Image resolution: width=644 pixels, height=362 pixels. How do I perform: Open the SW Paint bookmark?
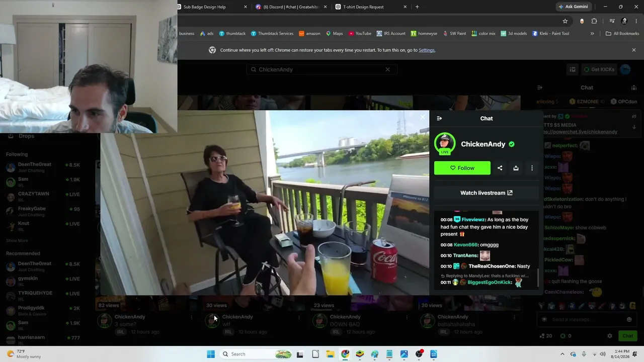[454, 34]
